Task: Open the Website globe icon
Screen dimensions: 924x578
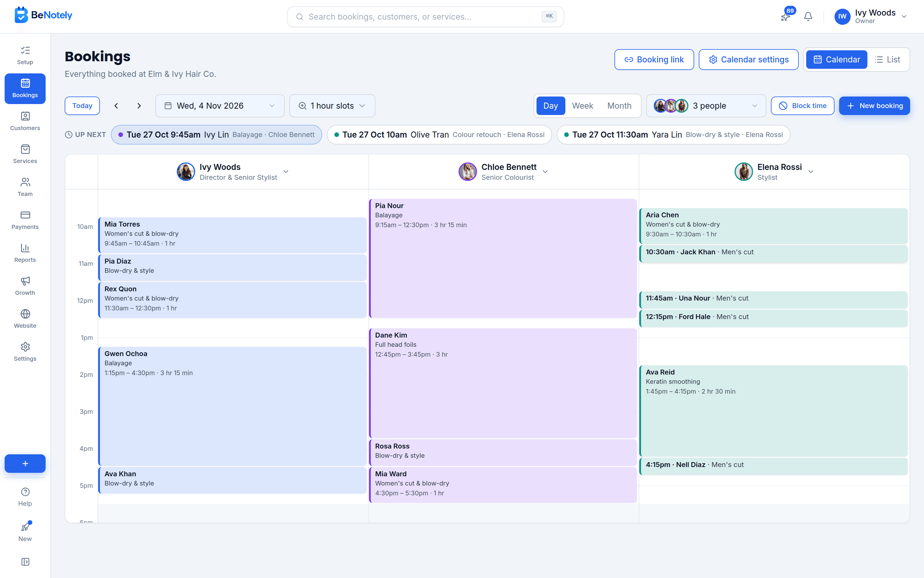Action: coord(25,314)
